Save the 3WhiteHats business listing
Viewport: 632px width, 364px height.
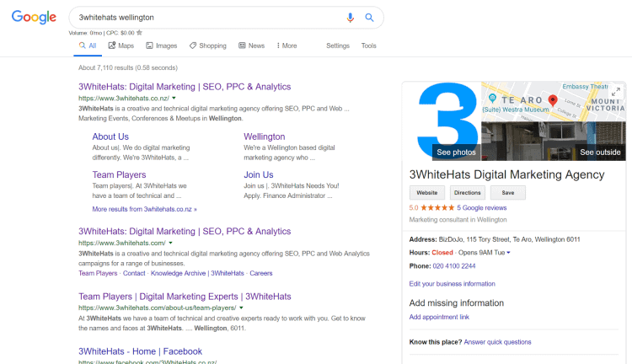click(x=508, y=192)
